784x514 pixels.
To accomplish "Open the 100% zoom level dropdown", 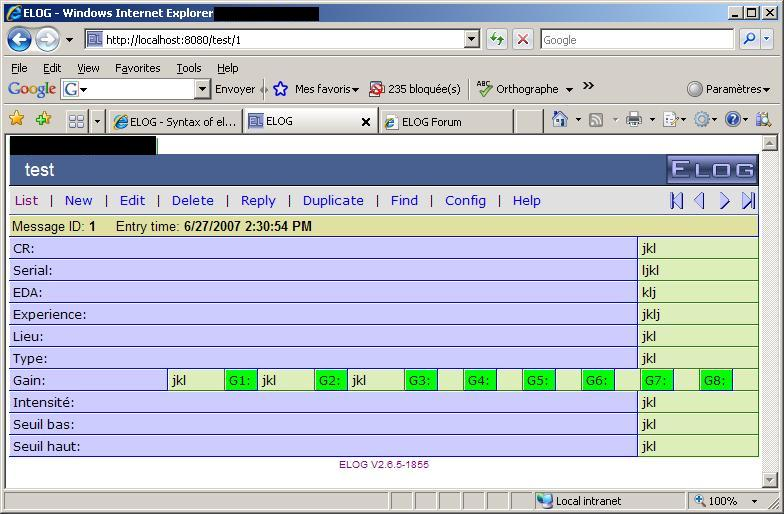I will 754,501.
